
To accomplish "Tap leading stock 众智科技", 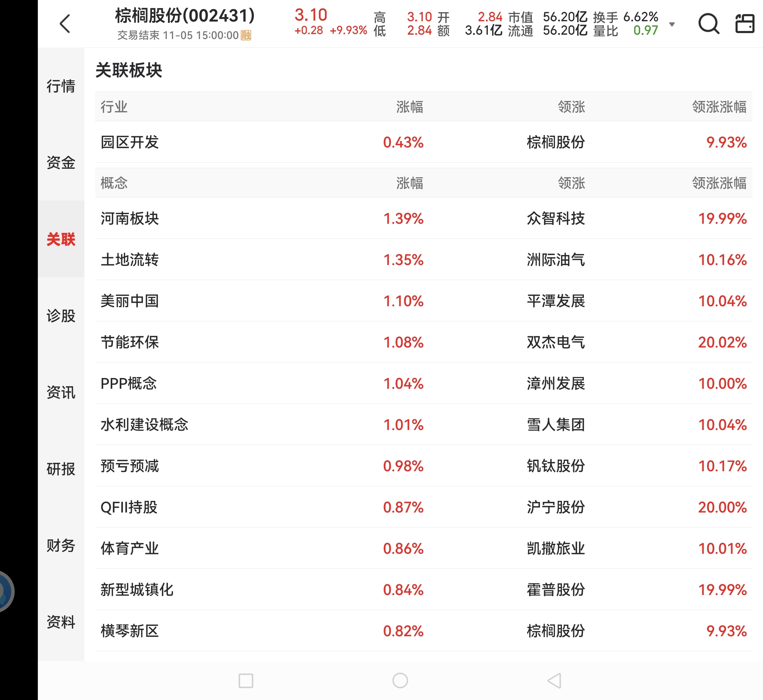I will [x=556, y=218].
